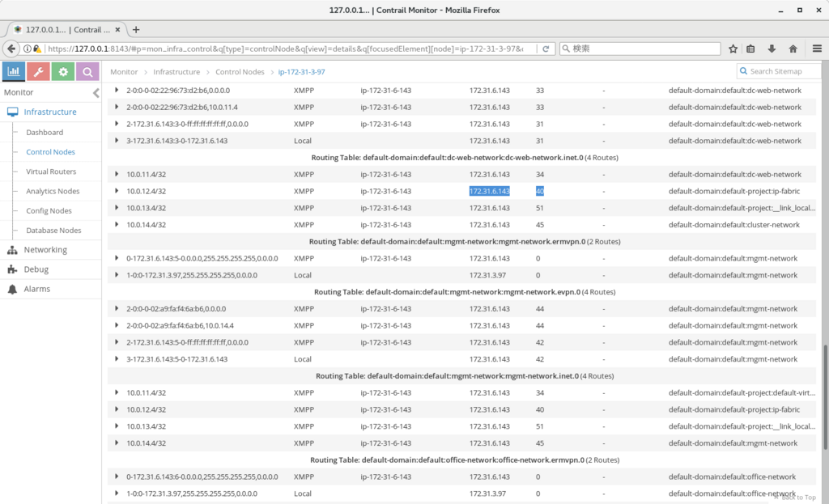Click the ip-172-31-3-97 breadcrumb link

point(301,72)
